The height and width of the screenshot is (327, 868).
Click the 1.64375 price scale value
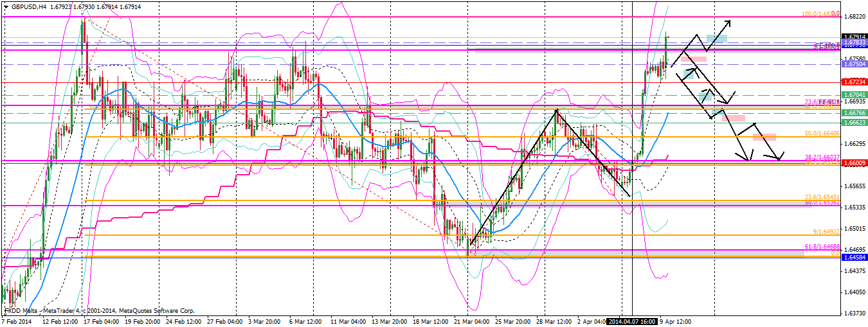tap(855, 271)
